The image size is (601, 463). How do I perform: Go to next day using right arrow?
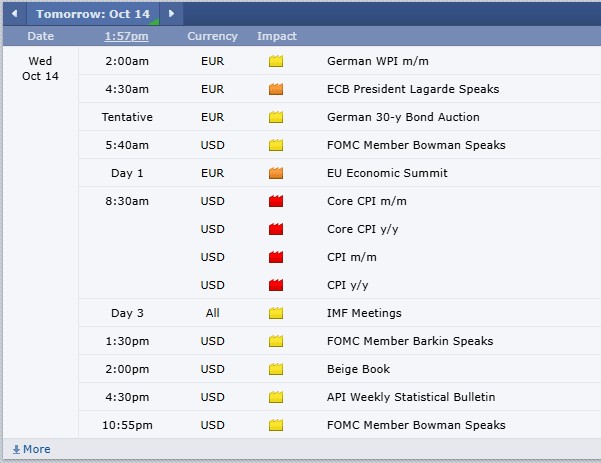pyautogui.click(x=171, y=14)
